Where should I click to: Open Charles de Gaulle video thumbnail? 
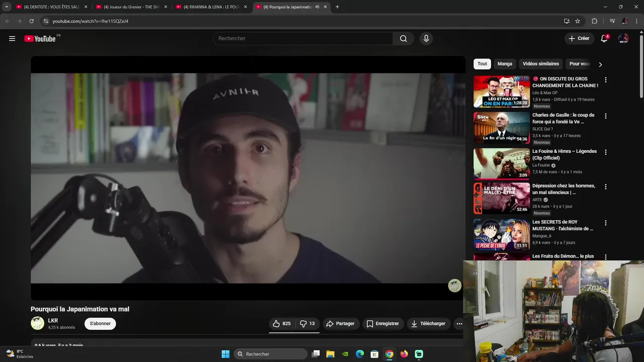(x=502, y=128)
